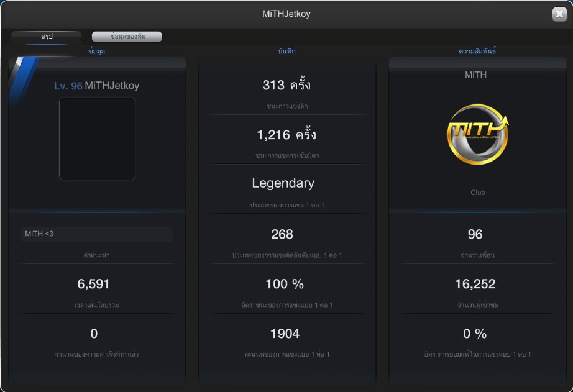Click the 1904 match score value
Image resolution: width=573 pixels, height=392 pixels.
point(285,334)
